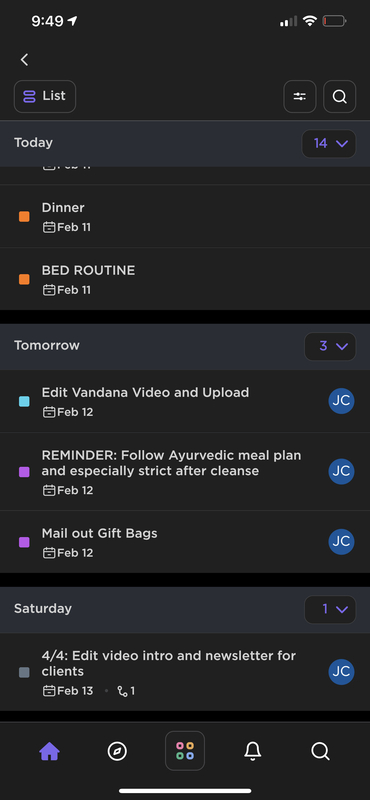Viewport: 370px width, 800px height.
Task: Mark Dinner task status square
Action: pos(24,217)
